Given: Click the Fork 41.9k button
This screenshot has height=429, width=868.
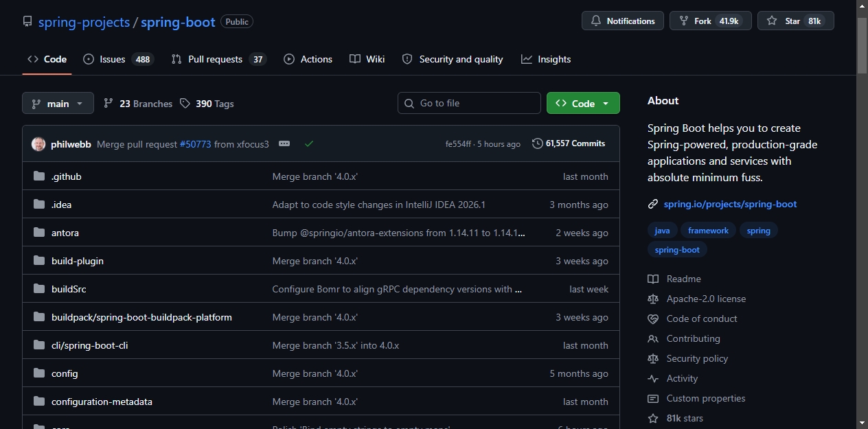Looking at the screenshot, I should coord(711,21).
